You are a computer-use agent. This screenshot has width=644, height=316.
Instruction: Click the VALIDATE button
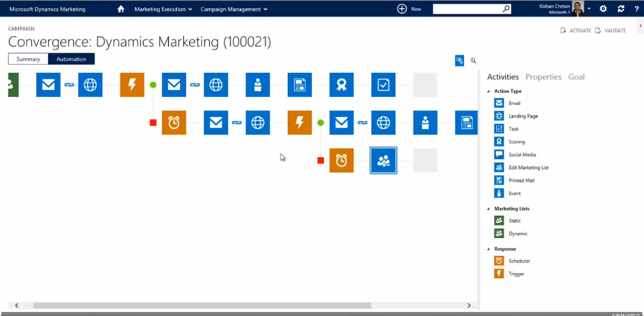click(610, 31)
